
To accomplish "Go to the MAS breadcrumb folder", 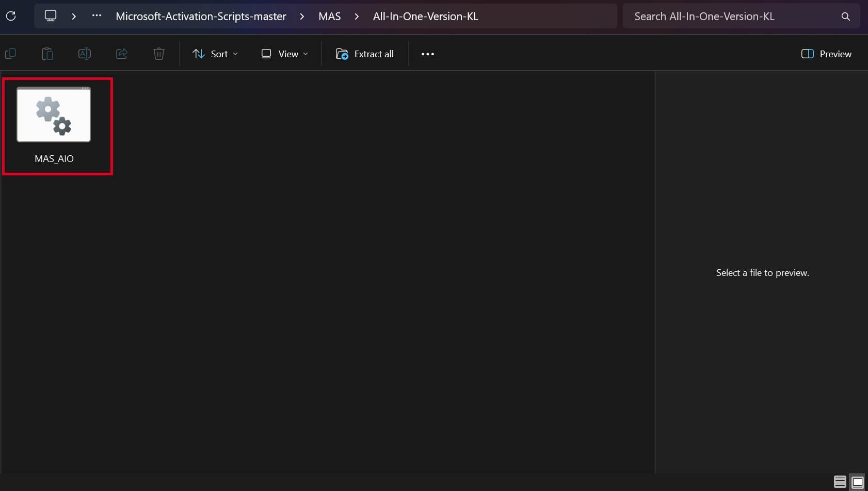I will click(x=329, y=16).
